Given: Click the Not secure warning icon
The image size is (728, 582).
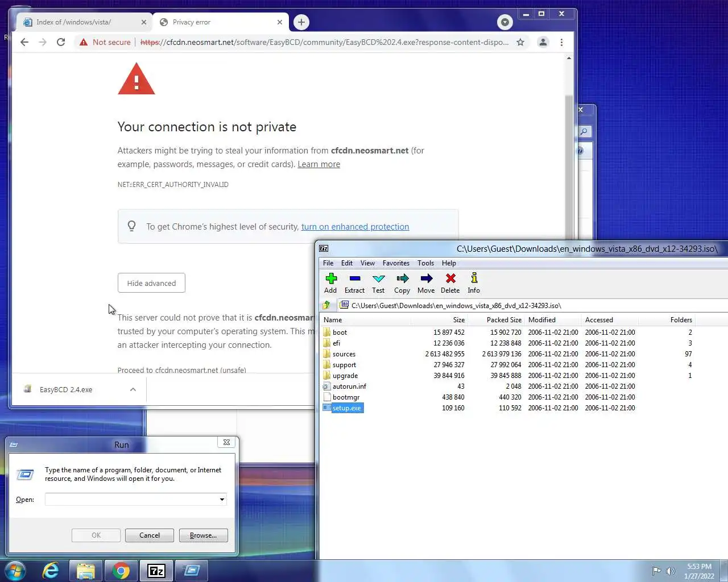Looking at the screenshot, I should point(84,42).
